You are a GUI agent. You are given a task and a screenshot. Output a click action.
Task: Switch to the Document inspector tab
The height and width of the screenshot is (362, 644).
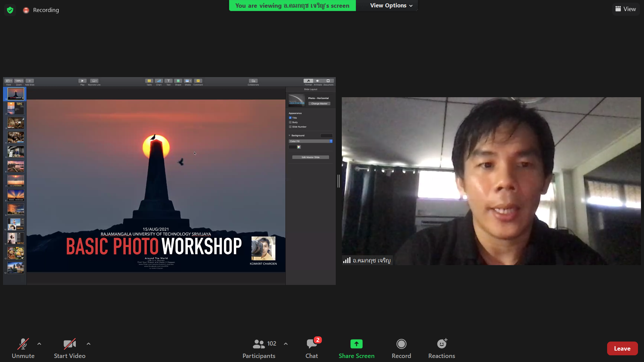coord(328,81)
